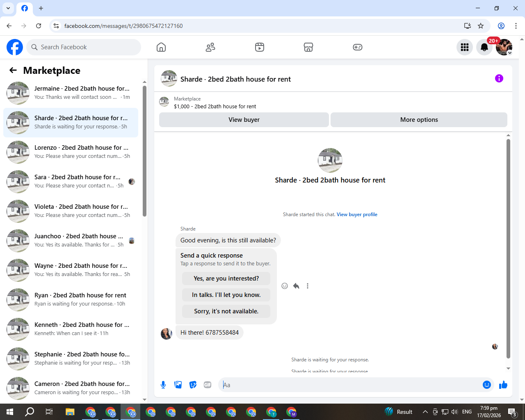Image resolution: width=525 pixels, height=420 pixels.
Task: Open Wayne's conversation
Action: tap(71, 270)
